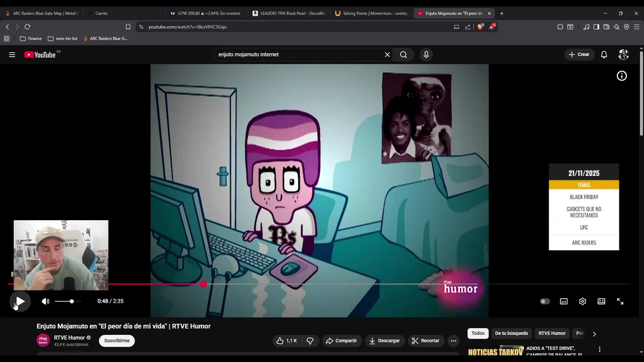Open a new browser tab
The image size is (644, 362).
[x=502, y=14]
